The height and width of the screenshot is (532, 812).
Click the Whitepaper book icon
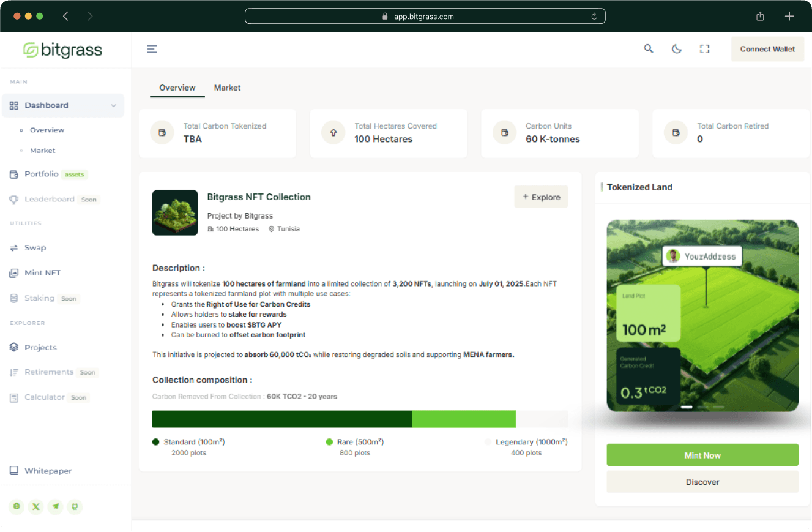tap(14, 471)
